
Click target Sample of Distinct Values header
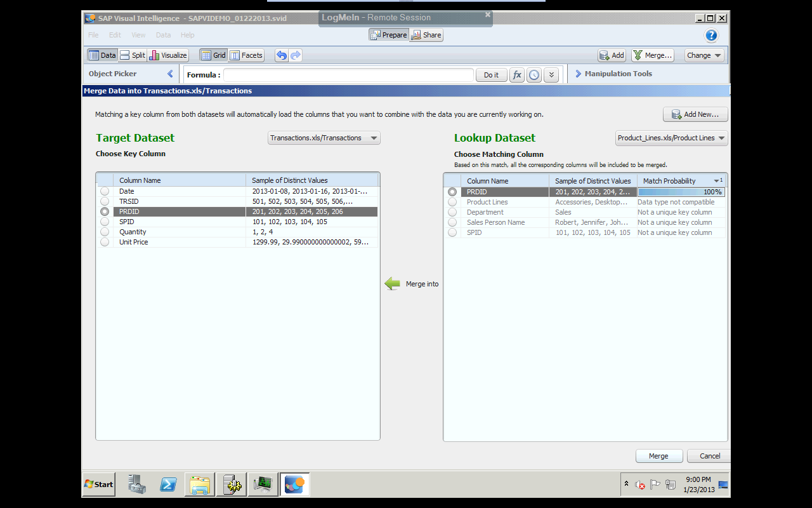pos(313,180)
